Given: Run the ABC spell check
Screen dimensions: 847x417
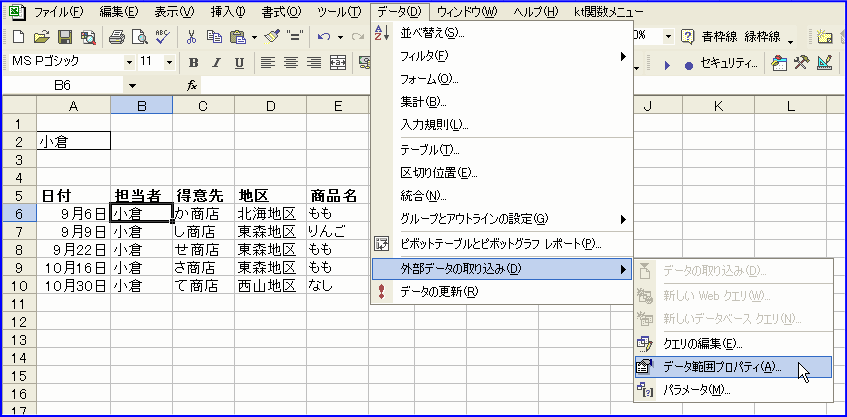Looking at the screenshot, I should [163, 36].
